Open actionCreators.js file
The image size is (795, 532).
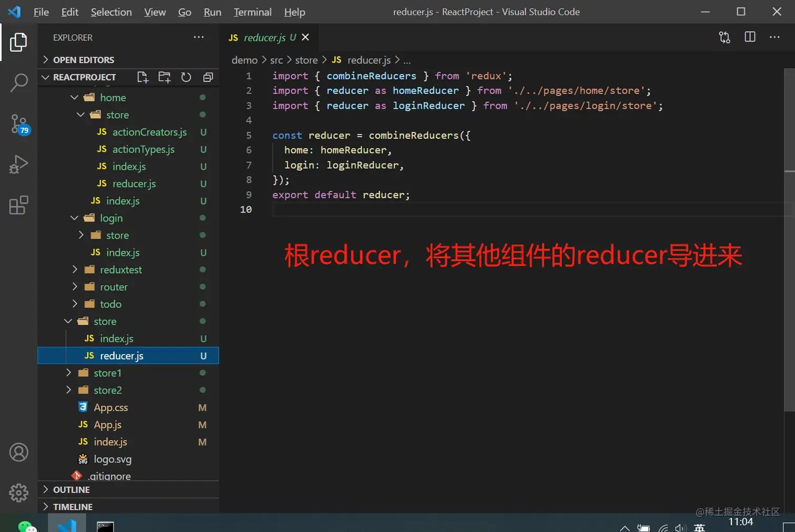[128, 132]
